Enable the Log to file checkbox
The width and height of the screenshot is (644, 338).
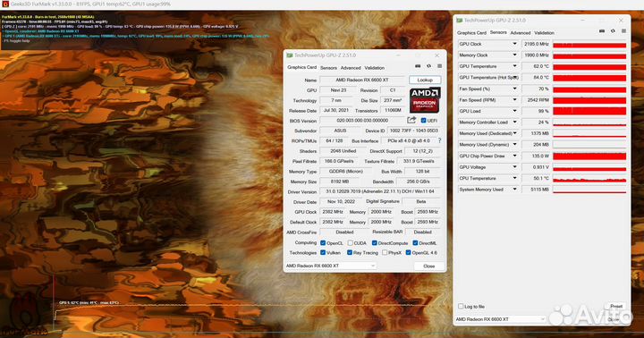pyautogui.click(x=461, y=306)
